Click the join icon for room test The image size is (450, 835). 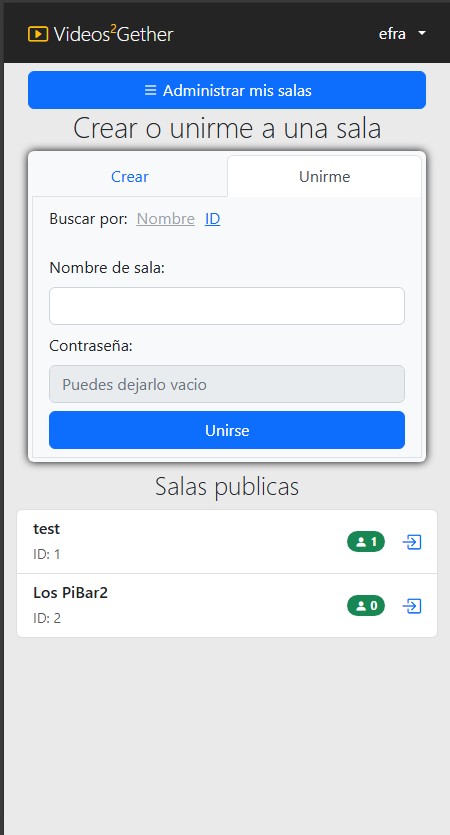[412, 542]
